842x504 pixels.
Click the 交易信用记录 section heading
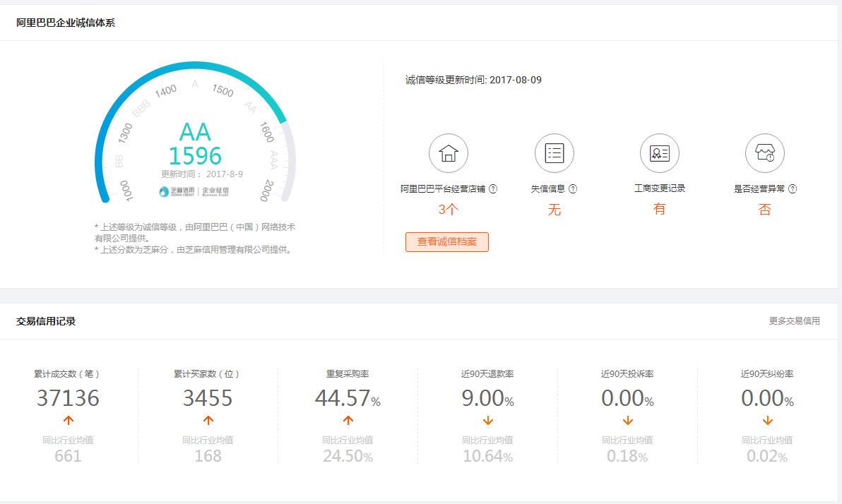(x=46, y=321)
